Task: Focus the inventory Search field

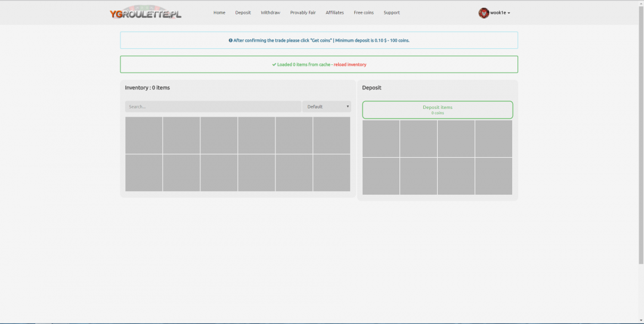Action: click(213, 107)
